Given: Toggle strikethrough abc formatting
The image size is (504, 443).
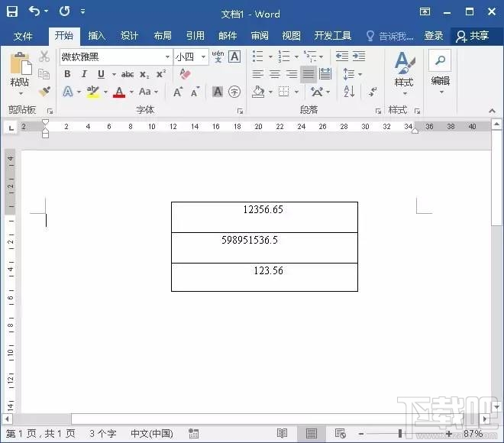Looking at the screenshot, I should point(128,75).
